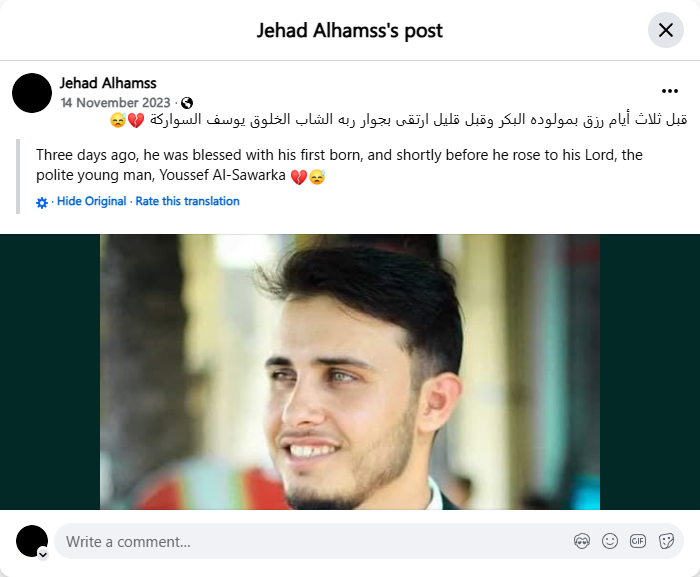This screenshot has height=577, width=700.
Task: Click the original Arabic post text
Action: 398,120
